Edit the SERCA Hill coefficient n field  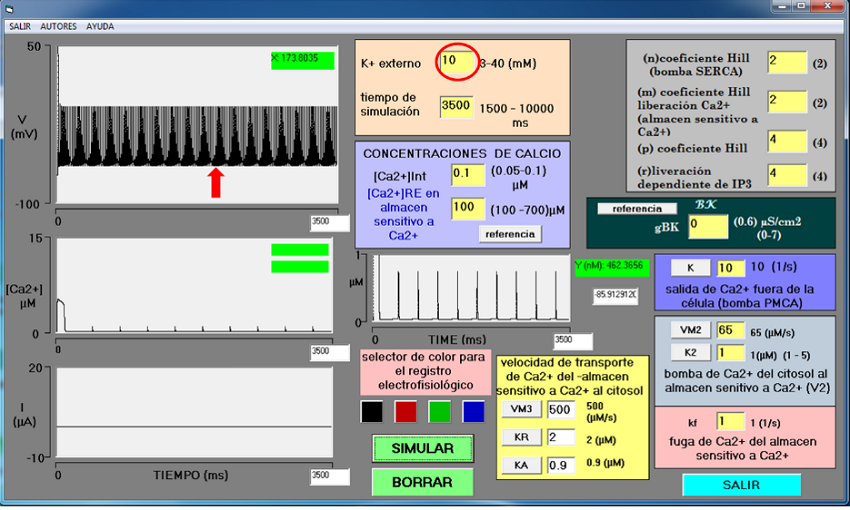[x=786, y=62]
